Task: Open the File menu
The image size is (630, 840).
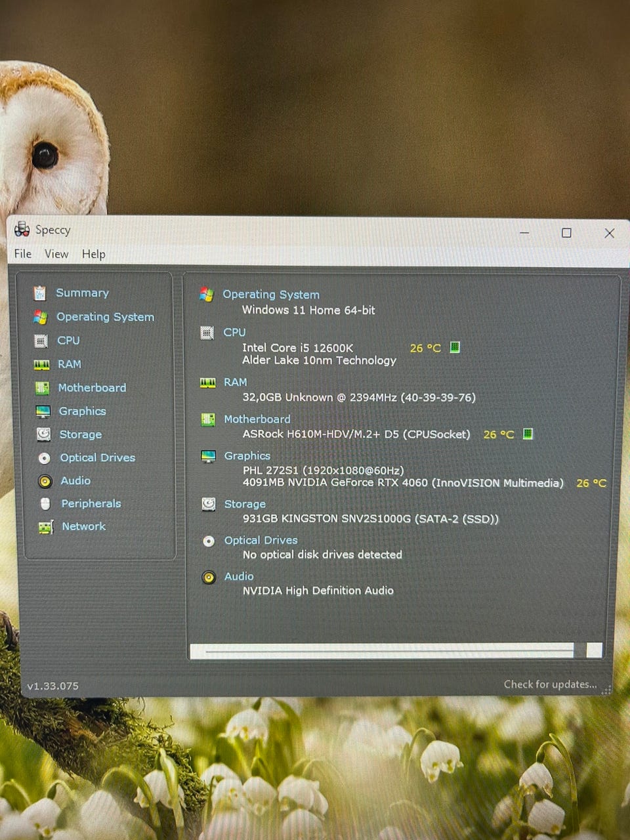Action: 23,254
